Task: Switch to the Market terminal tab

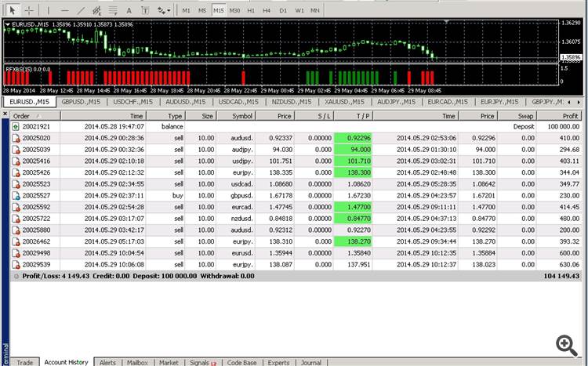Action: click(x=169, y=362)
